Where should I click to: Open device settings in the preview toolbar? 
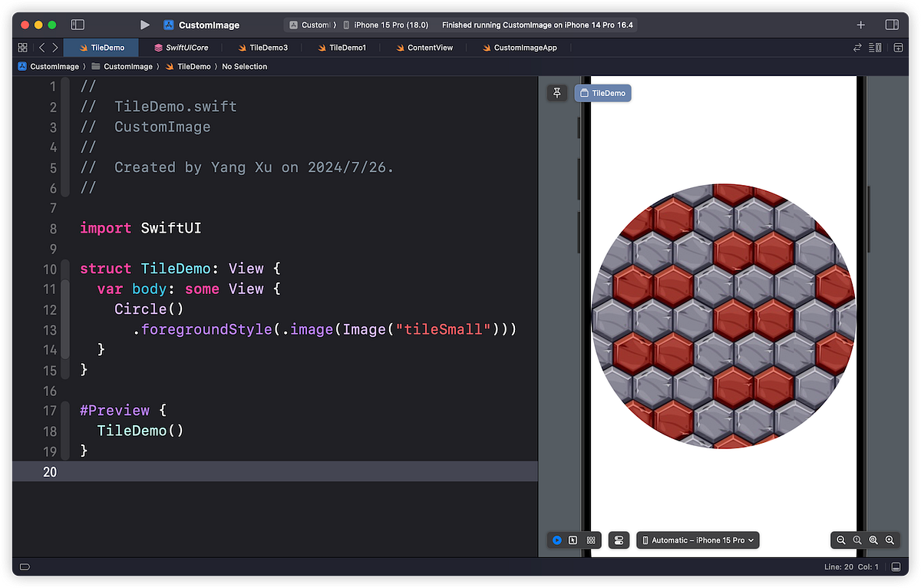click(x=619, y=540)
